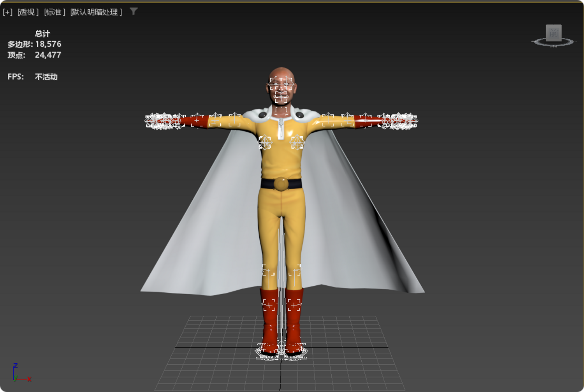Select the character's bald head
Screen dimensions: 584x392
[x=281, y=86]
